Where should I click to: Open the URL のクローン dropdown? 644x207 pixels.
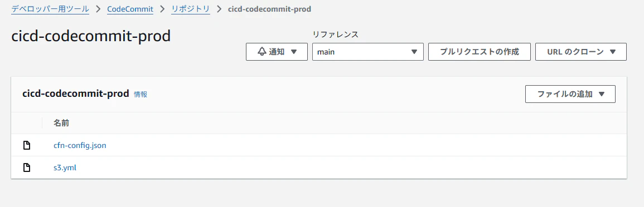coord(581,52)
